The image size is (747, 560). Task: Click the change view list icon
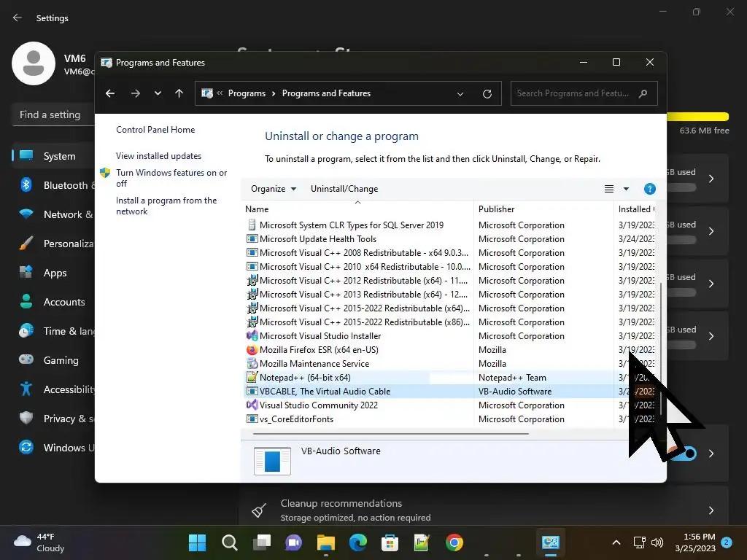coord(609,189)
